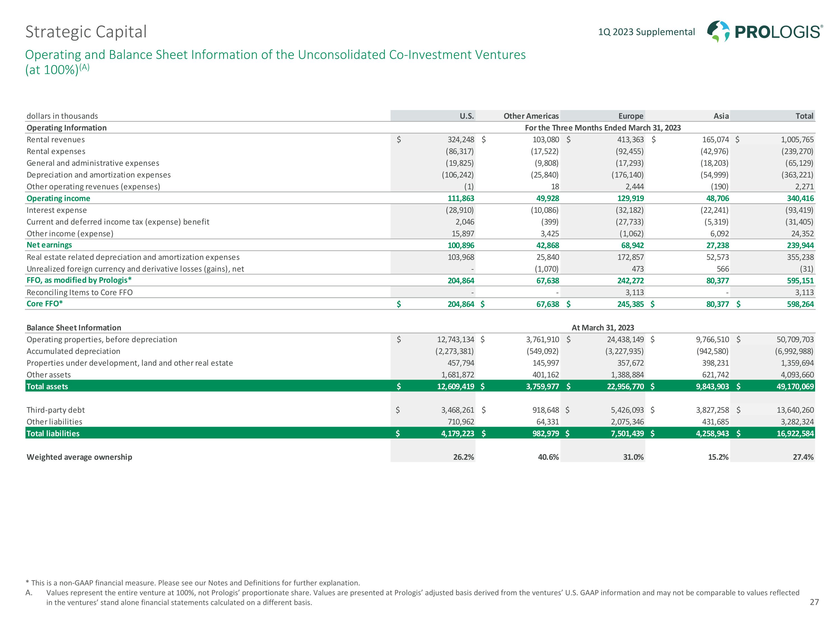Click Total weighted average ownership 27.4%
Screen dimensions: 840x630
(803, 457)
